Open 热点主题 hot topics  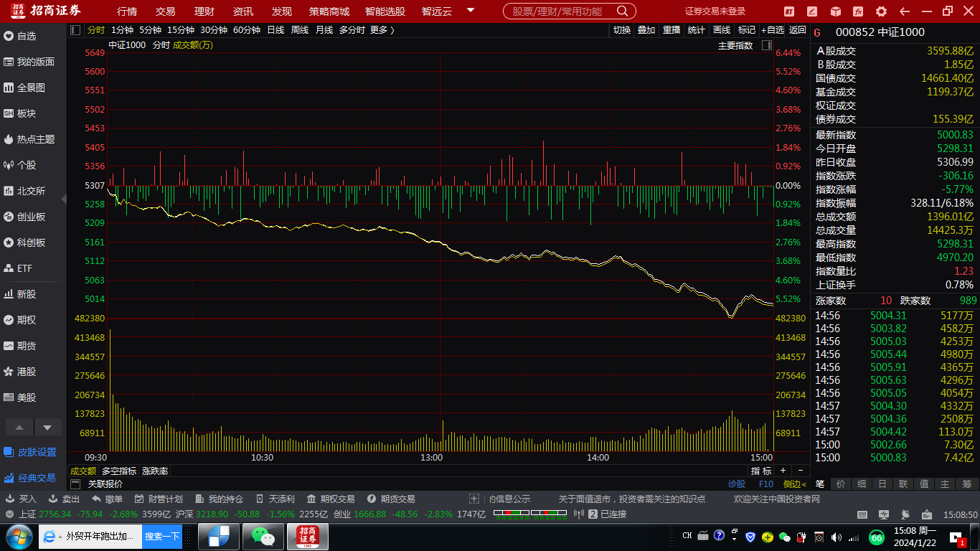[x=29, y=139]
